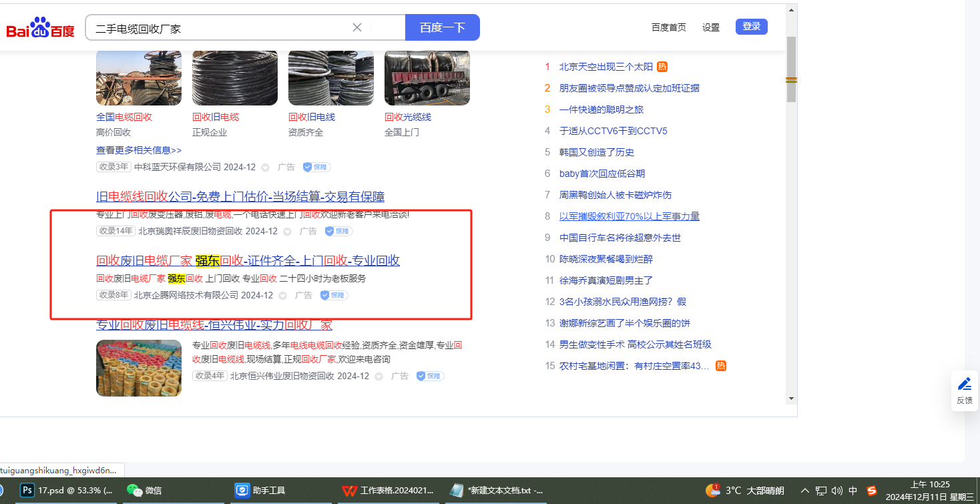980x504 pixels.
Task: Open hot search 一件快递的聪明之旅
Action: [x=601, y=109]
